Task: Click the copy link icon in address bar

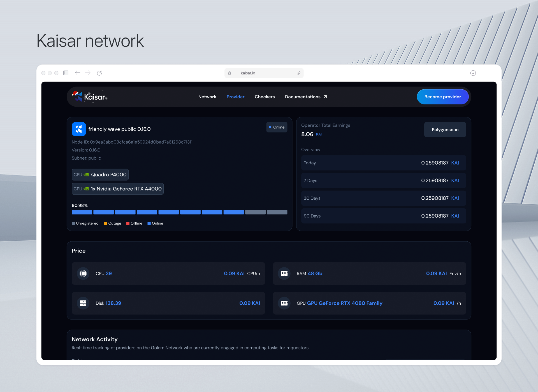Action: pos(298,73)
